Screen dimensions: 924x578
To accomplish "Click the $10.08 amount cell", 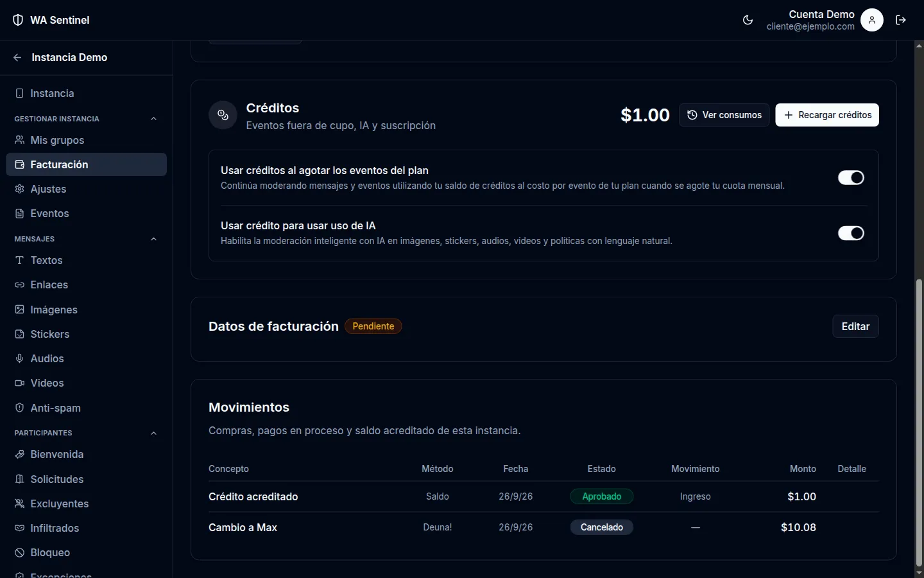I will [x=798, y=527].
